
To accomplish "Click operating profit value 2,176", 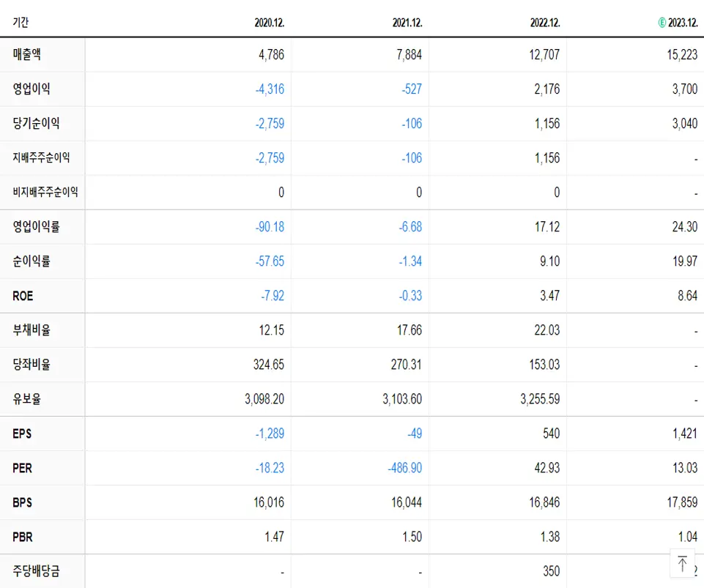I will tap(546, 89).
